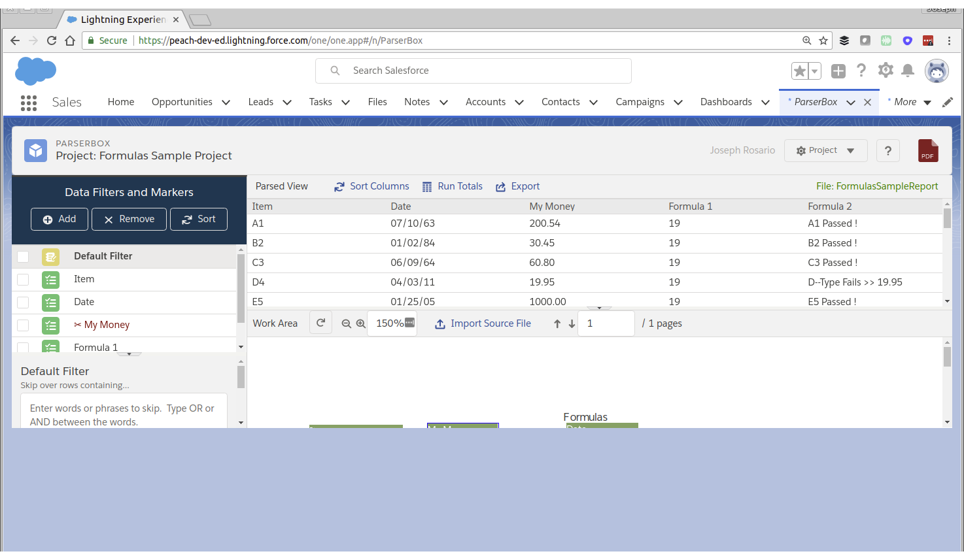The height and width of the screenshot is (560, 964).
Task: Select the My Money filter checkbox
Action: tap(23, 325)
